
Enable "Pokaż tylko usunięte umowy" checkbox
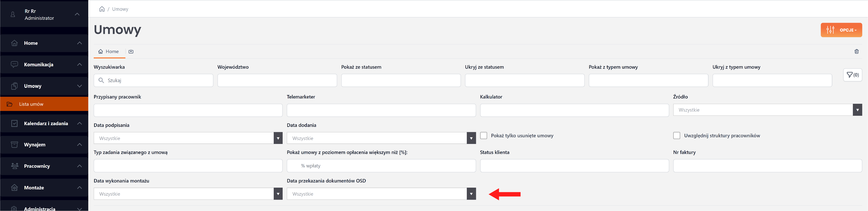click(484, 136)
